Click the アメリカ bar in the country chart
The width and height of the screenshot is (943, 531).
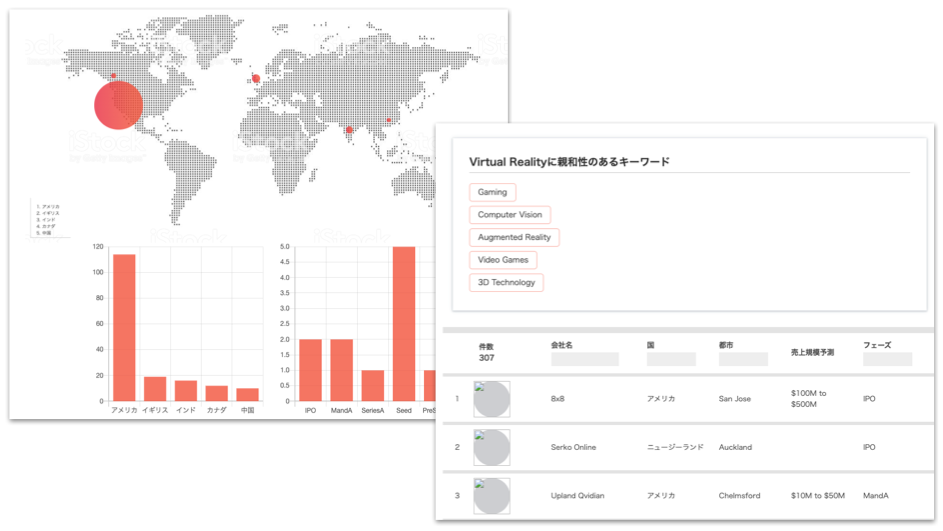(x=124, y=327)
